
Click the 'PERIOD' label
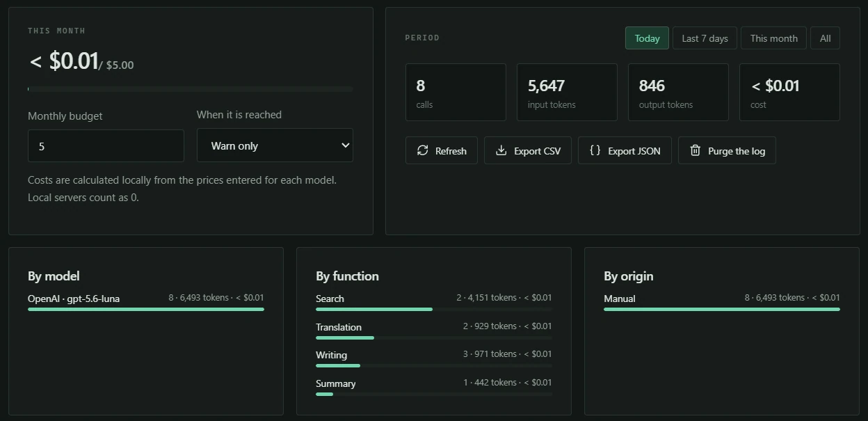[x=422, y=38]
